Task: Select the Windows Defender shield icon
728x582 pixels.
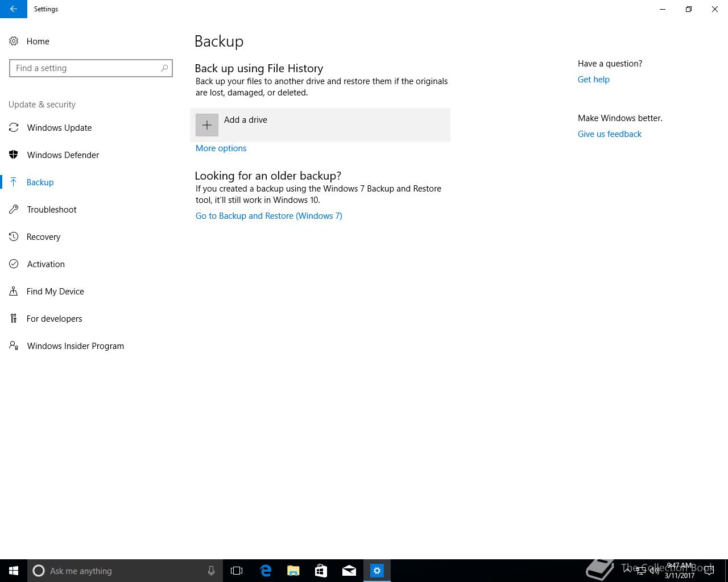Action: tap(14, 155)
